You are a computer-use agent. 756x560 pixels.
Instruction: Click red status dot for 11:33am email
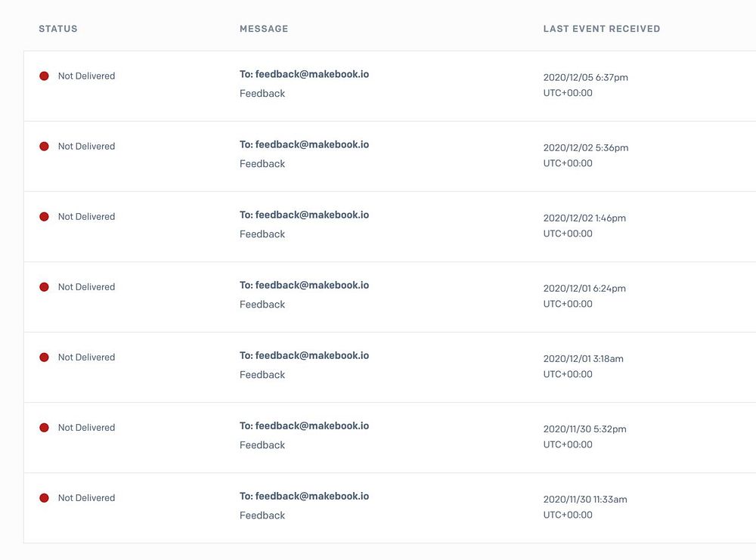pyautogui.click(x=44, y=498)
